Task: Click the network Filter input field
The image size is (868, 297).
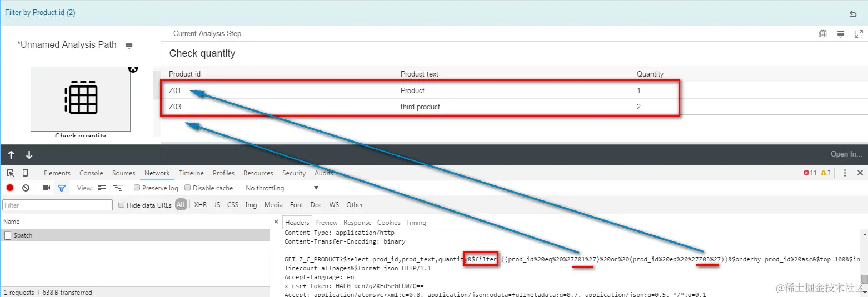Action: 57,205
